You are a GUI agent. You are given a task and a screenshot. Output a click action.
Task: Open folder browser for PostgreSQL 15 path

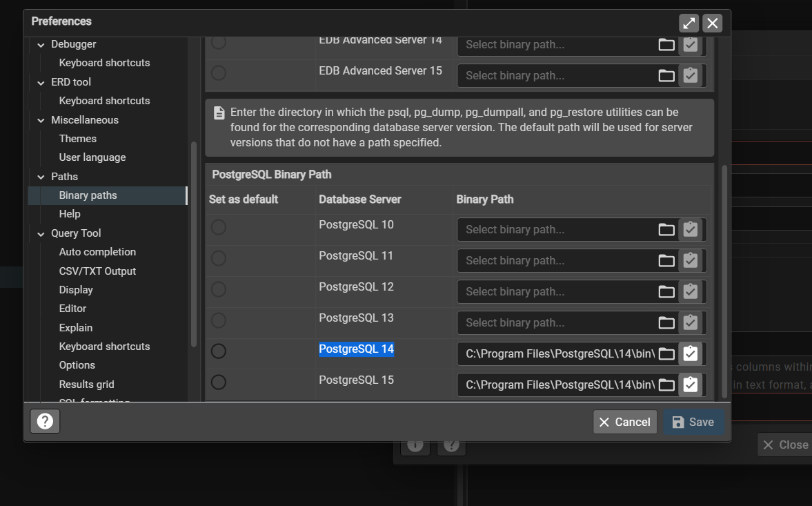666,385
